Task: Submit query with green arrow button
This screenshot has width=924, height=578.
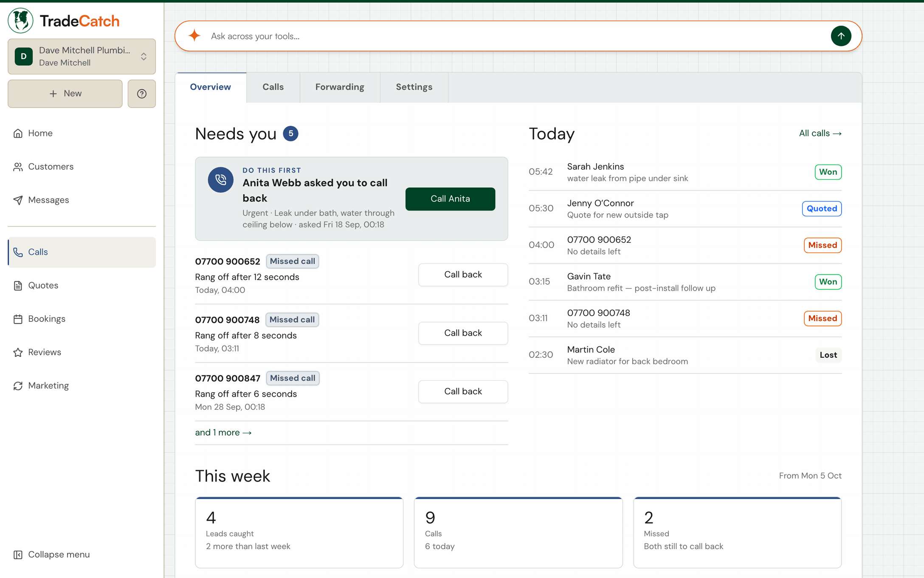Action: 841,36
